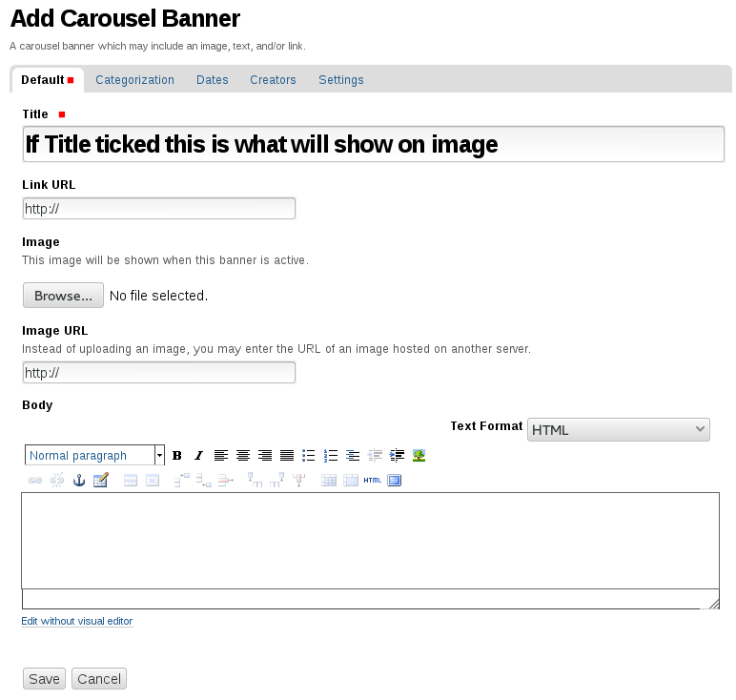
Task: Switch to Default tab
Action: coord(48,80)
